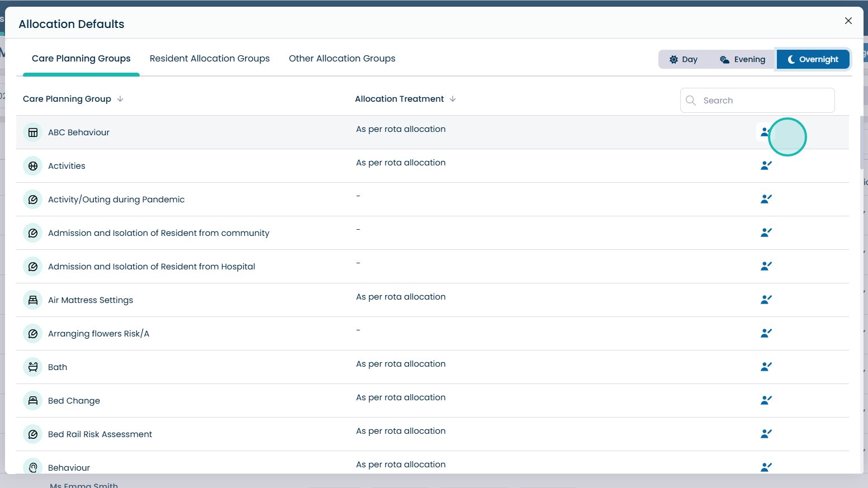
Task: Open the Resident Allocation Groups tab
Action: 210,59
